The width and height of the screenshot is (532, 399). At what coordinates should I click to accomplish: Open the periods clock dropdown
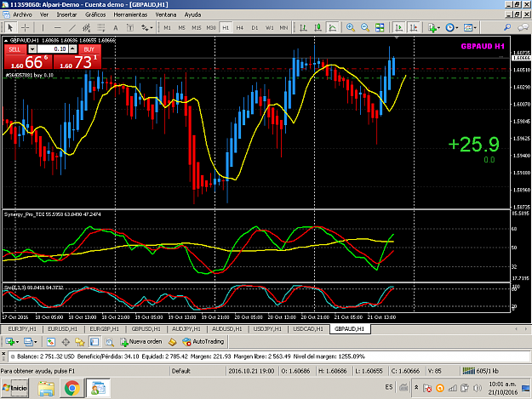(452, 27)
